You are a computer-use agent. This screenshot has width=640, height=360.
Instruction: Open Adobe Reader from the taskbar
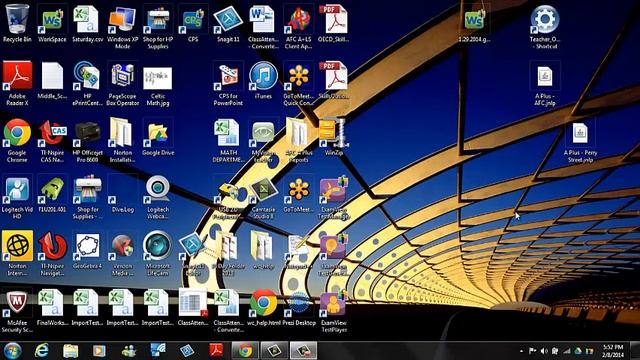coord(216,351)
